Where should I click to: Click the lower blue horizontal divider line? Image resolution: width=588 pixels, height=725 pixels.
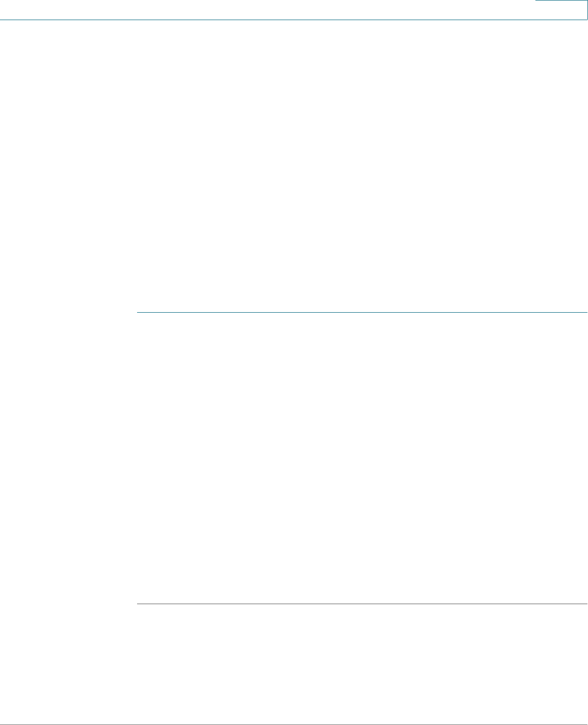tap(362, 604)
